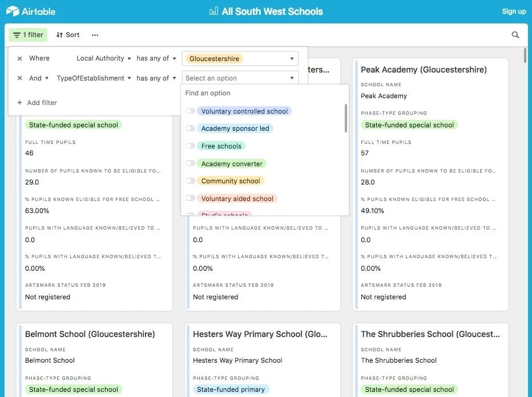Click Not registered on Peak Academy card
532x397 pixels.
click(x=384, y=297)
